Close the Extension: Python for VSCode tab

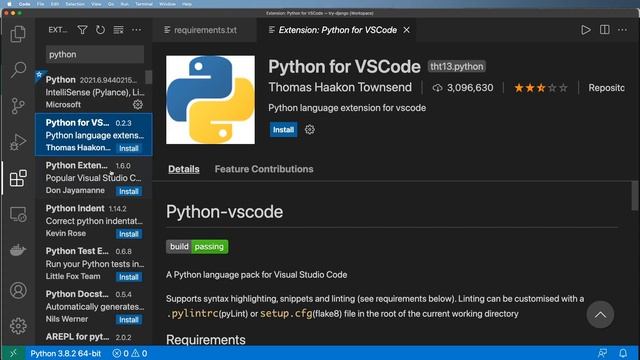coord(407,30)
